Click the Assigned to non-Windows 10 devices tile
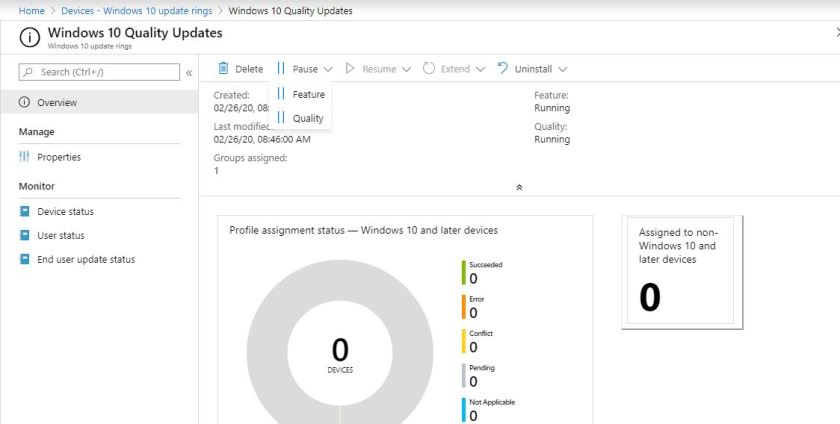This screenshot has height=424, width=840. click(x=678, y=271)
